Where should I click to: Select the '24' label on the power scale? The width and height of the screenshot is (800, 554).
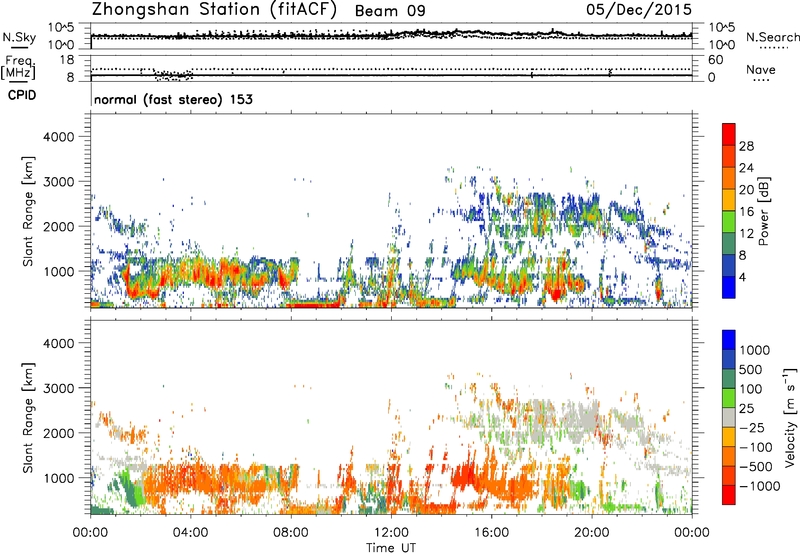[746, 168]
